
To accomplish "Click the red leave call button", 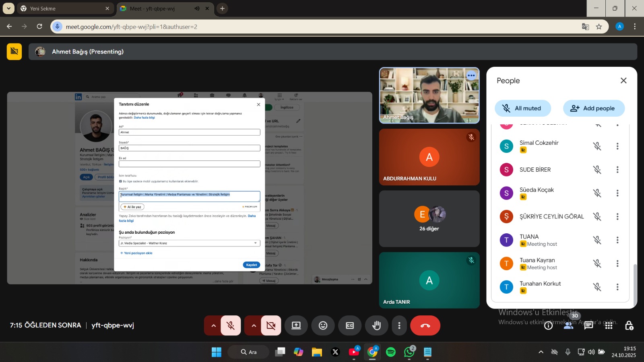I will point(425,326).
